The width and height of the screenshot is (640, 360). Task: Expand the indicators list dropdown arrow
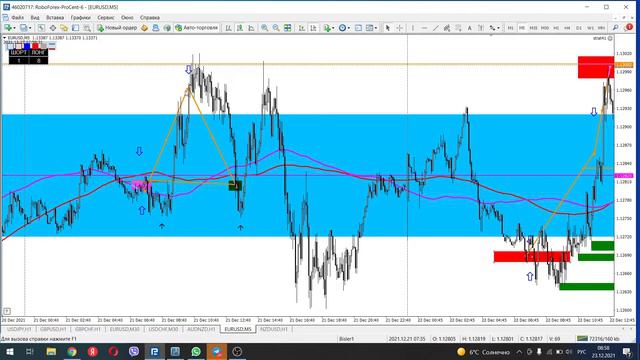(333, 28)
